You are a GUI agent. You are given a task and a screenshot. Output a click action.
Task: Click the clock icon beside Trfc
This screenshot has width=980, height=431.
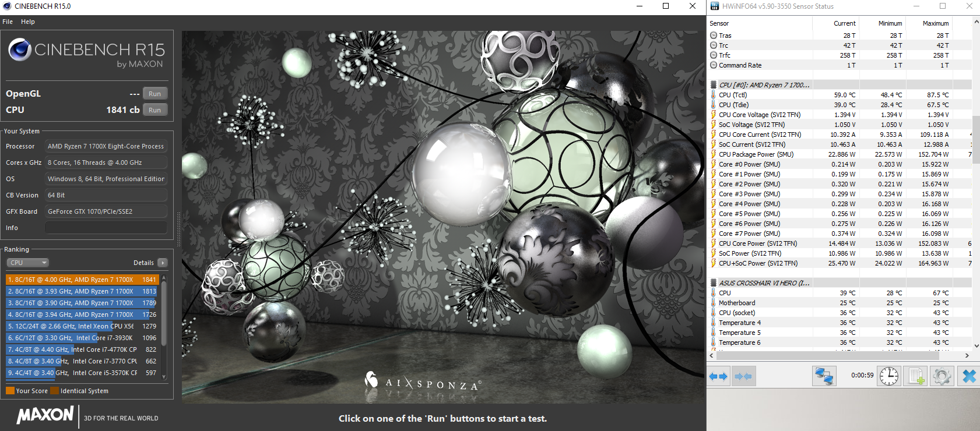pos(714,55)
